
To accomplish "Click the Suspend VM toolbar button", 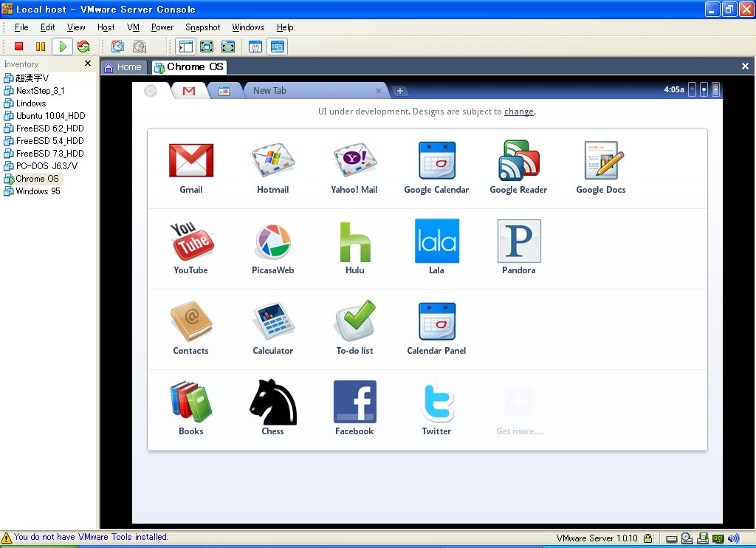I will (x=41, y=47).
